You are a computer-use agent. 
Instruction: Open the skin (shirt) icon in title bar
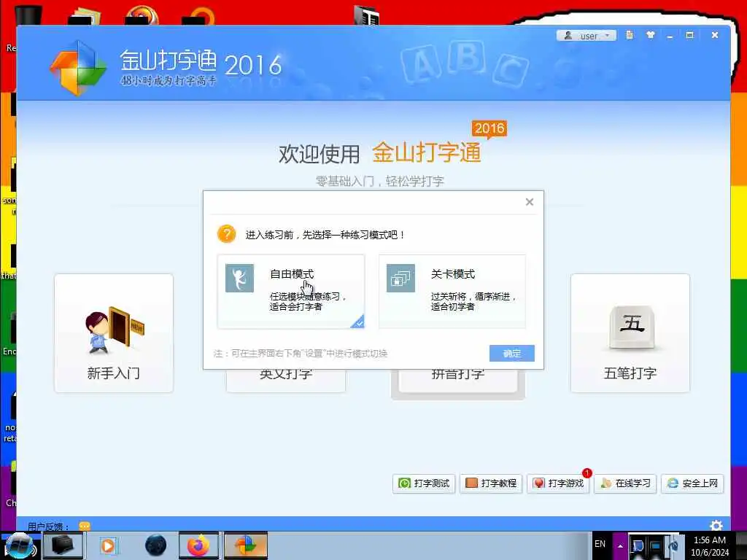point(650,35)
